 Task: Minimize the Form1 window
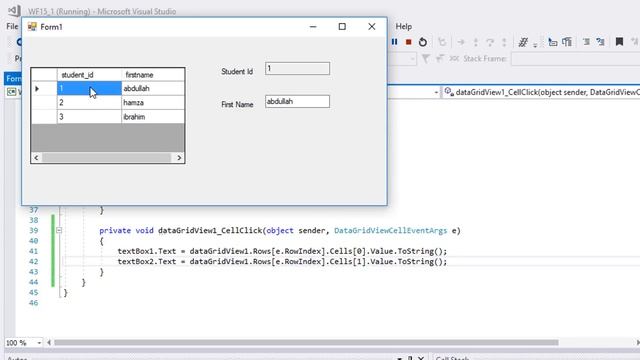(313, 27)
